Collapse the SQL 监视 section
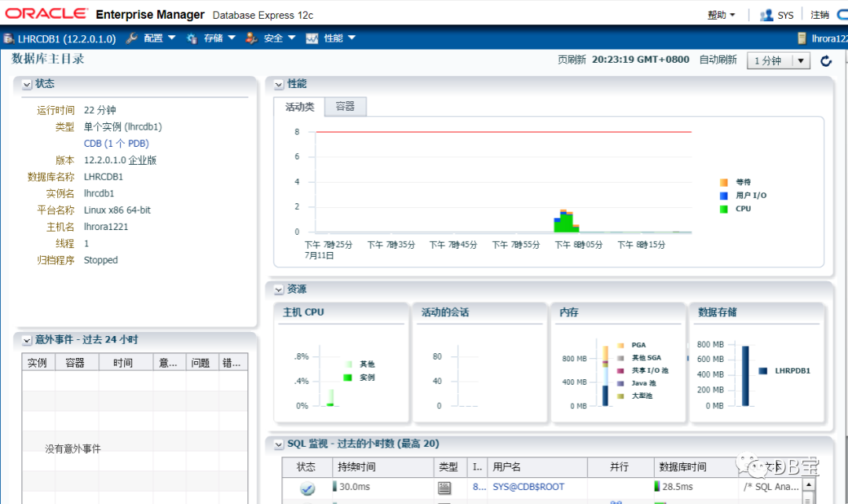The height and width of the screenshot is (504, 848). click(x=279, y=444)
